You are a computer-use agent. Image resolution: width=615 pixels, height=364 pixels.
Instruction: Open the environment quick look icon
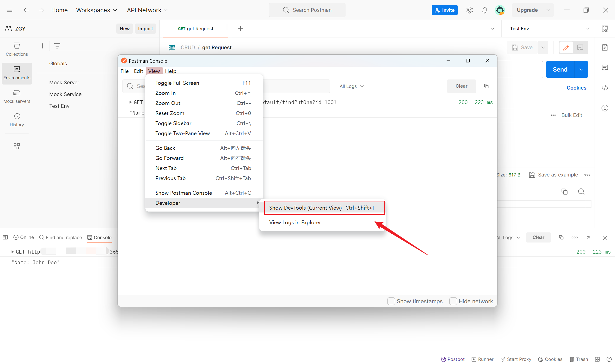click(x=605, y=29)
